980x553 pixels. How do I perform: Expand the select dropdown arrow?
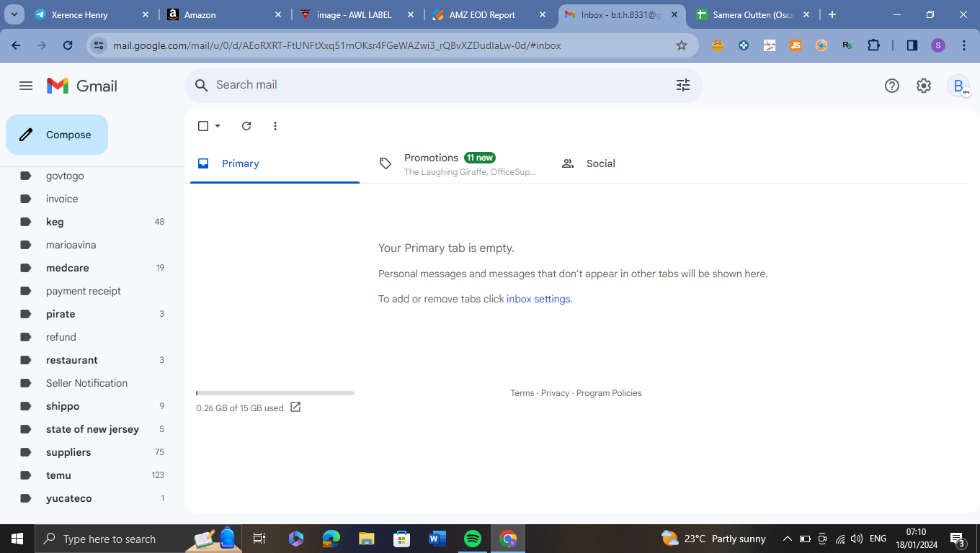(218, 126)
